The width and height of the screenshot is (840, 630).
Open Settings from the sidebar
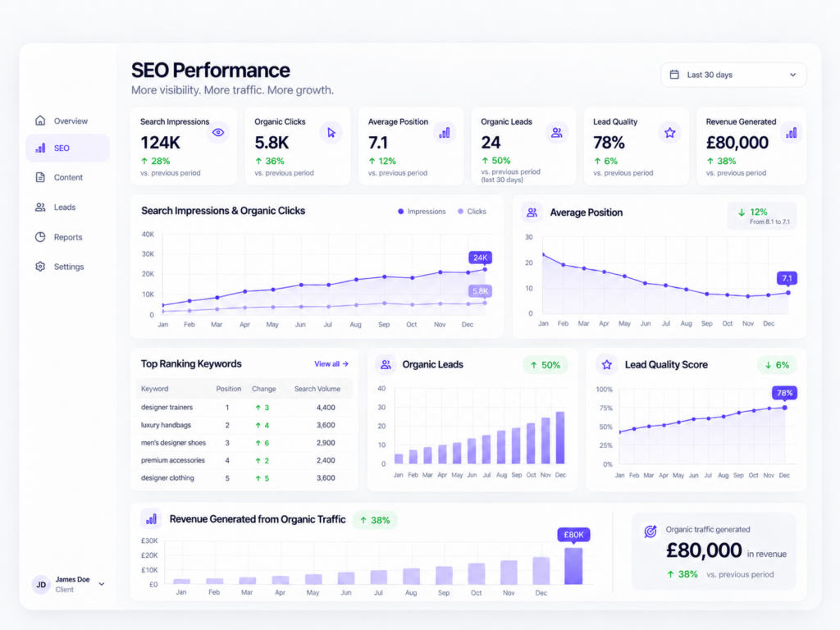pos(67,267)
